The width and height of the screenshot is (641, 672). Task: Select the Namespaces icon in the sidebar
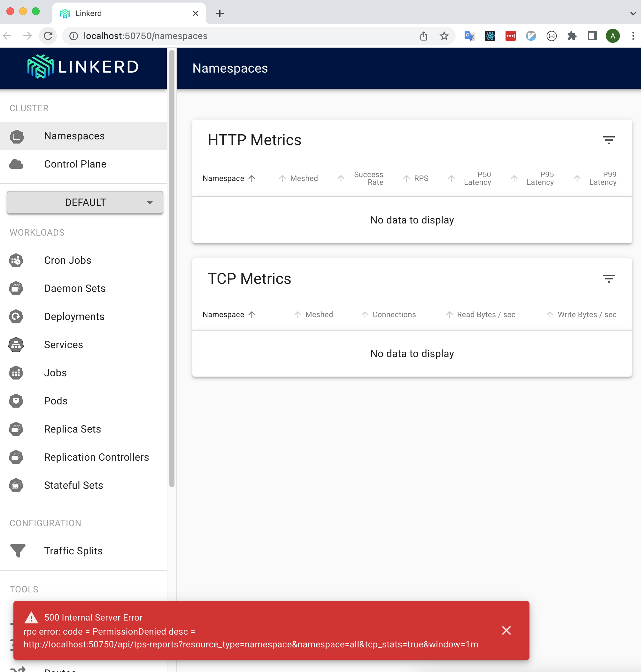(x=16, y=136)
